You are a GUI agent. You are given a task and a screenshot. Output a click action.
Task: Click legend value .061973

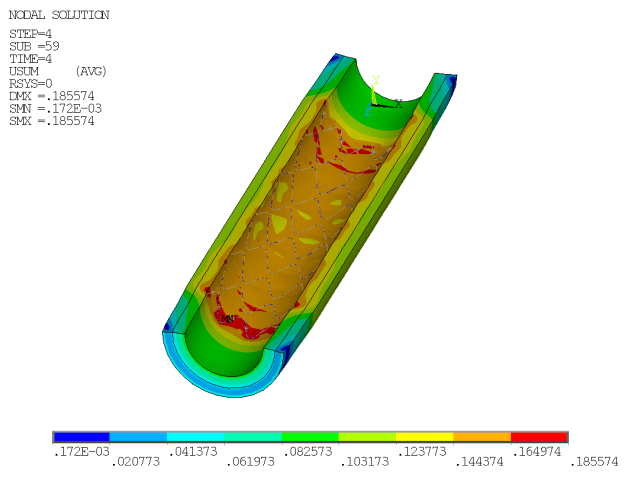(250, 462)
